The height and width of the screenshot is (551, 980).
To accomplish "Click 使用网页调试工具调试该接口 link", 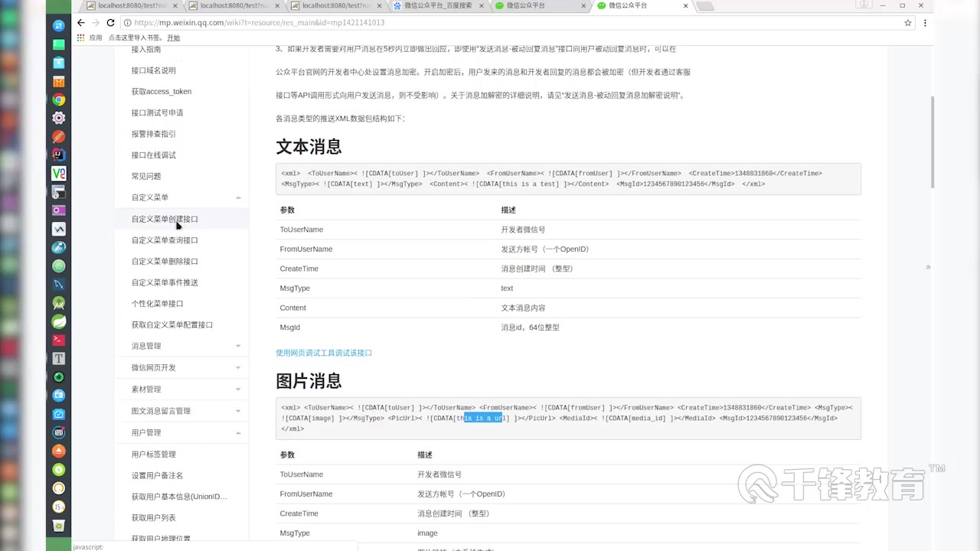I will point(324,353).
